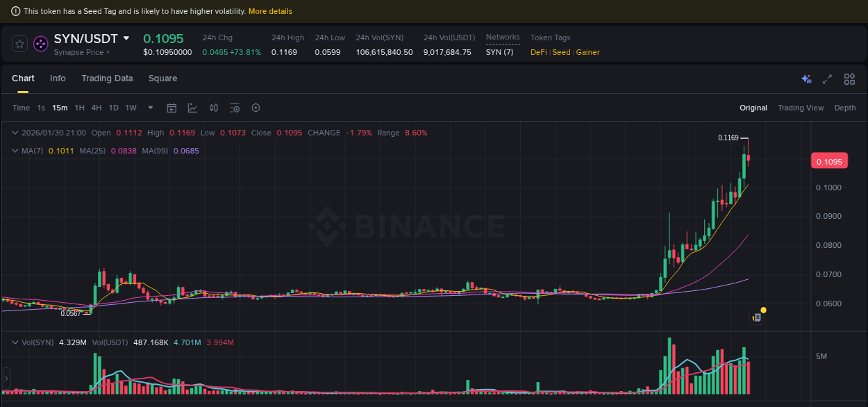This screenshot has width=868, height=407.
Task: Open the extra timeframes dropdown arrow
Action: pyautogui.click(x=150, y=108)
